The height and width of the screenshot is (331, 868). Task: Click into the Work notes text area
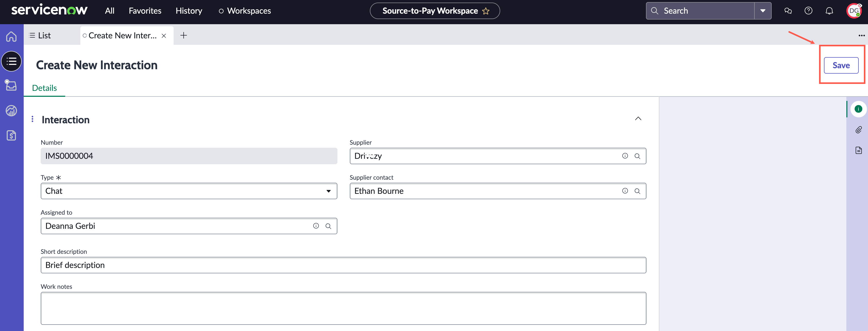point(343,308)
